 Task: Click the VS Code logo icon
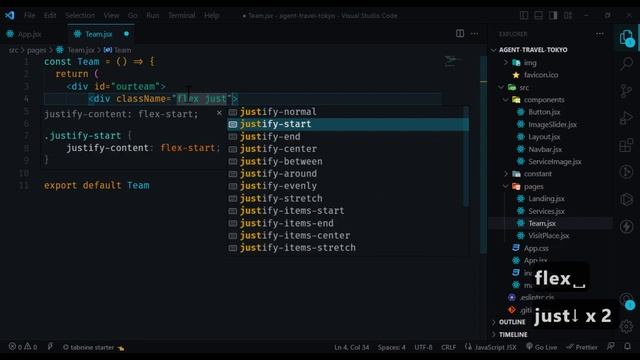point(10,16)
